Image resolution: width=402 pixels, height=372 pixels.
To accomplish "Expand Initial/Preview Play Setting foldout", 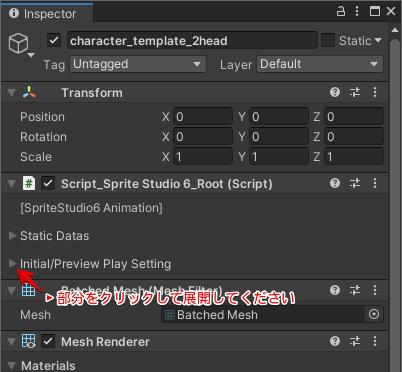I will (12, 264).
